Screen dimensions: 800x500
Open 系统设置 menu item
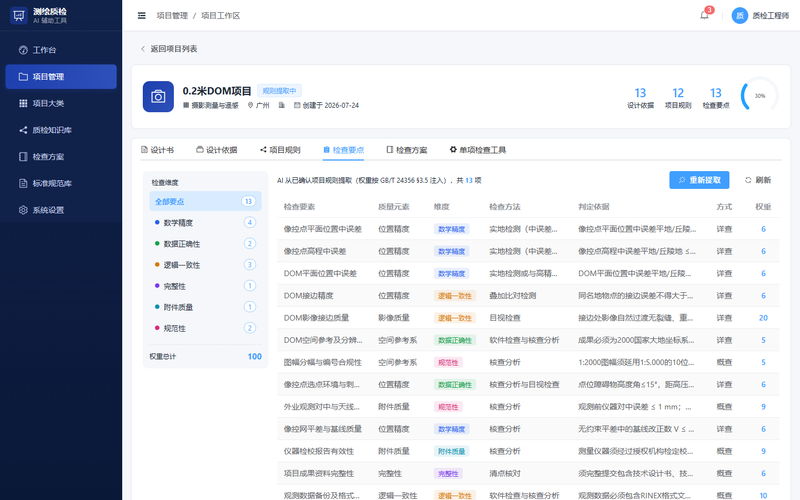click(x=61, y=210)
